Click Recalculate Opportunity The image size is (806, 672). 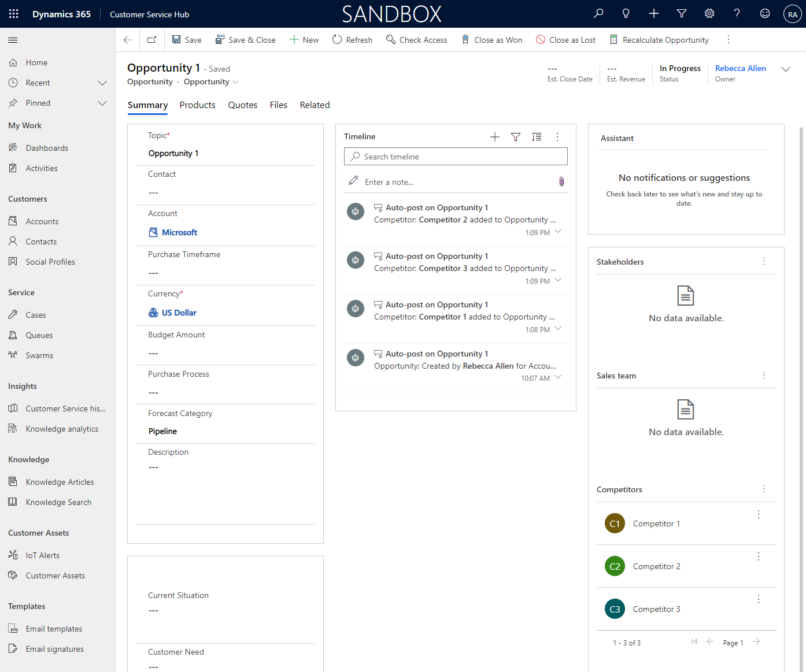coord(660,40)
